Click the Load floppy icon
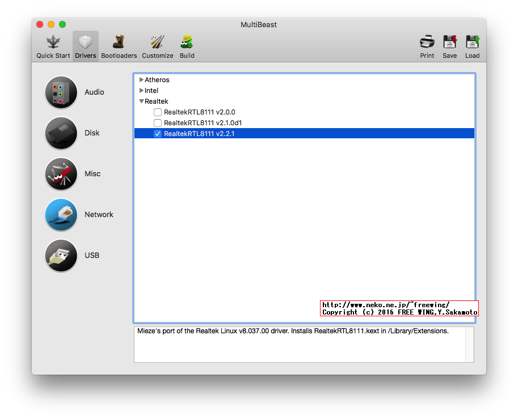 point(473,43)
